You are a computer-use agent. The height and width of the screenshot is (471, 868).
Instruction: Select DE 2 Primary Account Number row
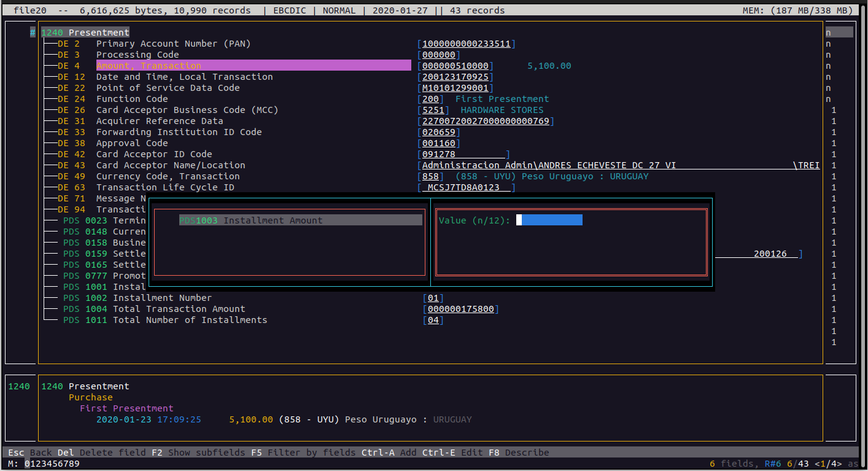(173, 44)
